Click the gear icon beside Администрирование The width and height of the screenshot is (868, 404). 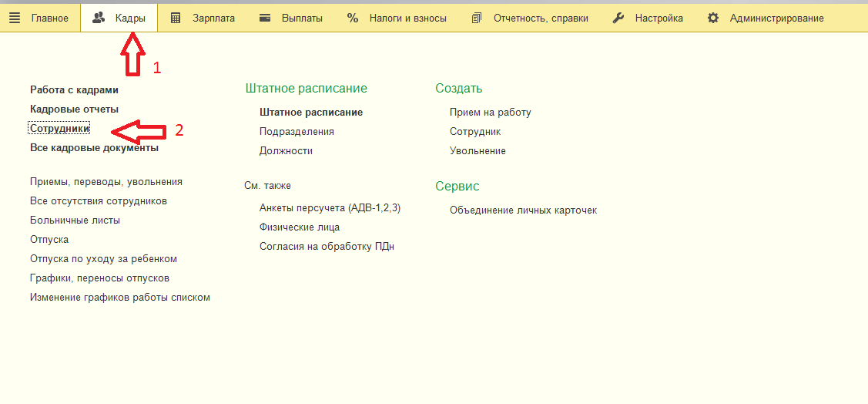coord(713,19)
